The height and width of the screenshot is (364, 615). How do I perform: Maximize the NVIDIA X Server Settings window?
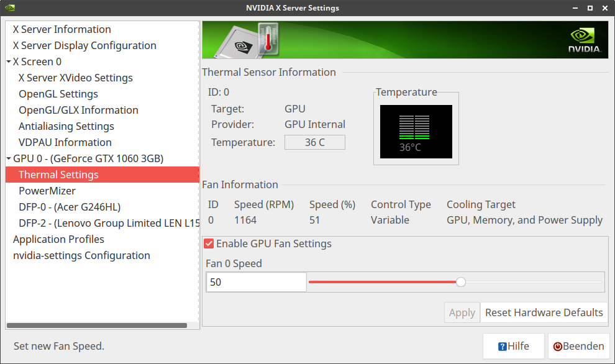(x=590, y=8)
